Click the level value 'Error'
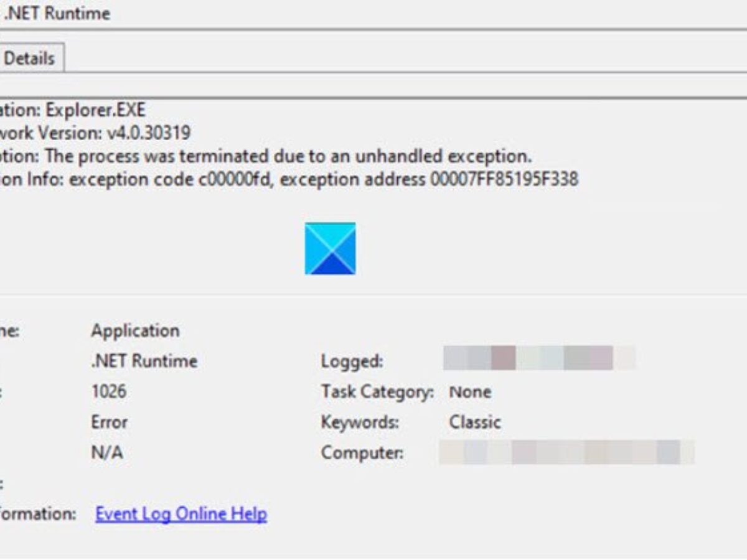 110,422
